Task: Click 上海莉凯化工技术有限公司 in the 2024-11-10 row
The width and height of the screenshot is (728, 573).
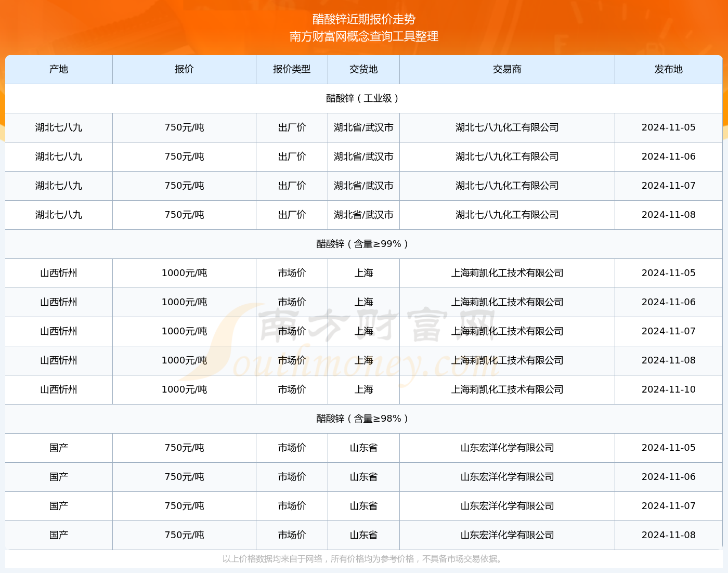Action: (x=507, y=389)
